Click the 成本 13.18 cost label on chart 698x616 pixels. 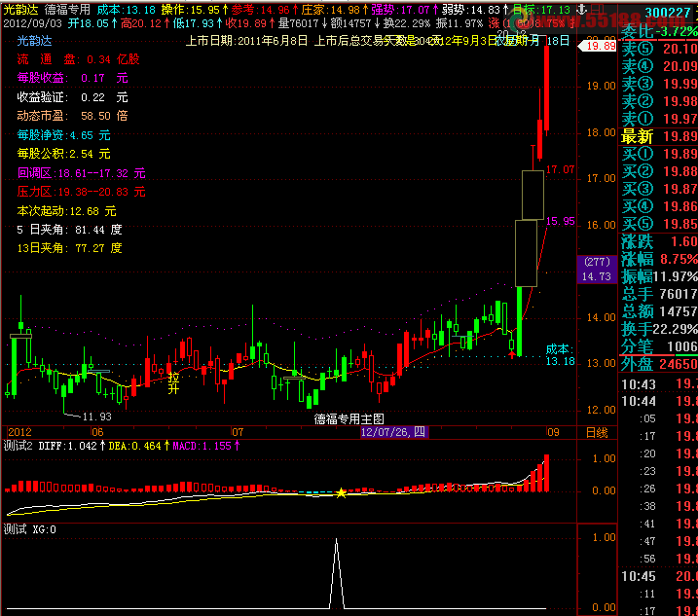[x=561, y=355]
